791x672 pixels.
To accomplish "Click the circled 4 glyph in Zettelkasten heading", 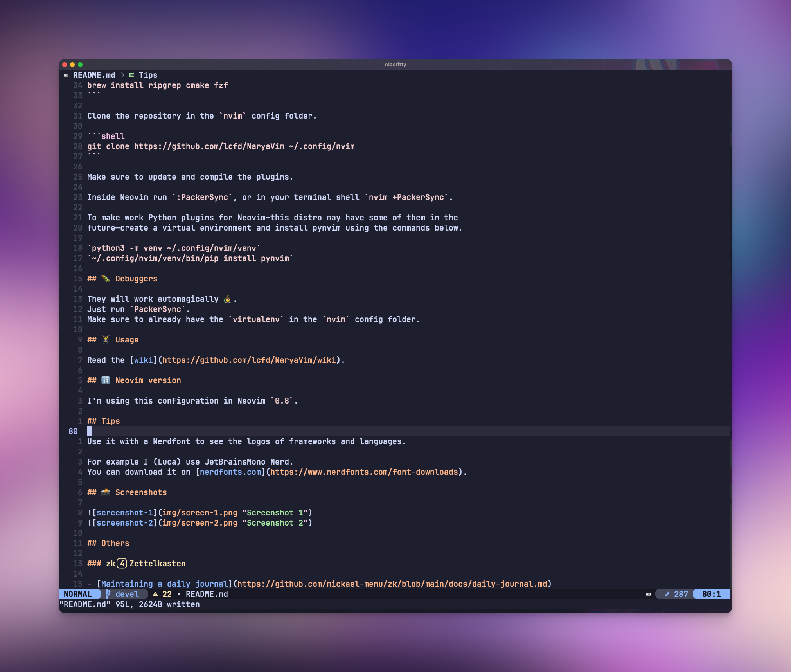I will [x=122, y=564].
